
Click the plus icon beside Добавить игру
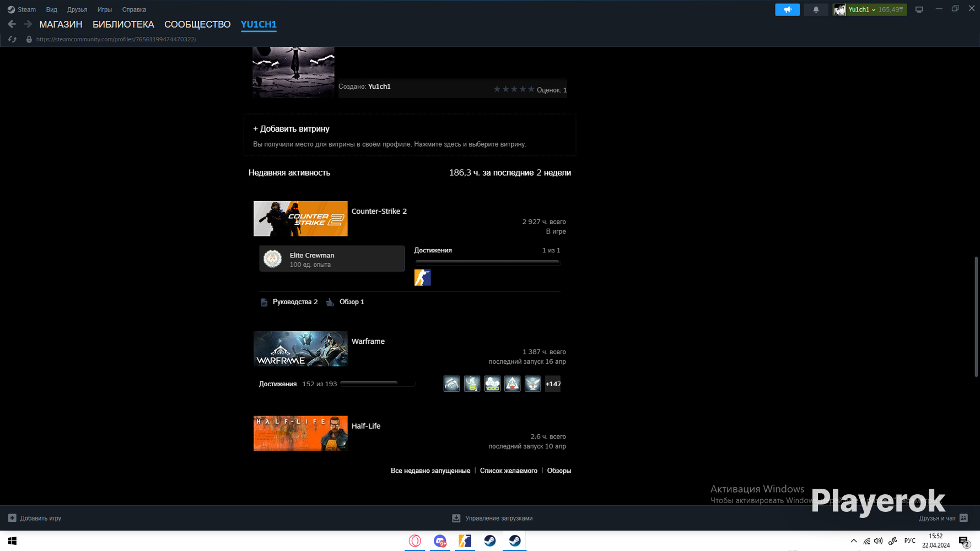pyautogui.click(x=12, y=518)
